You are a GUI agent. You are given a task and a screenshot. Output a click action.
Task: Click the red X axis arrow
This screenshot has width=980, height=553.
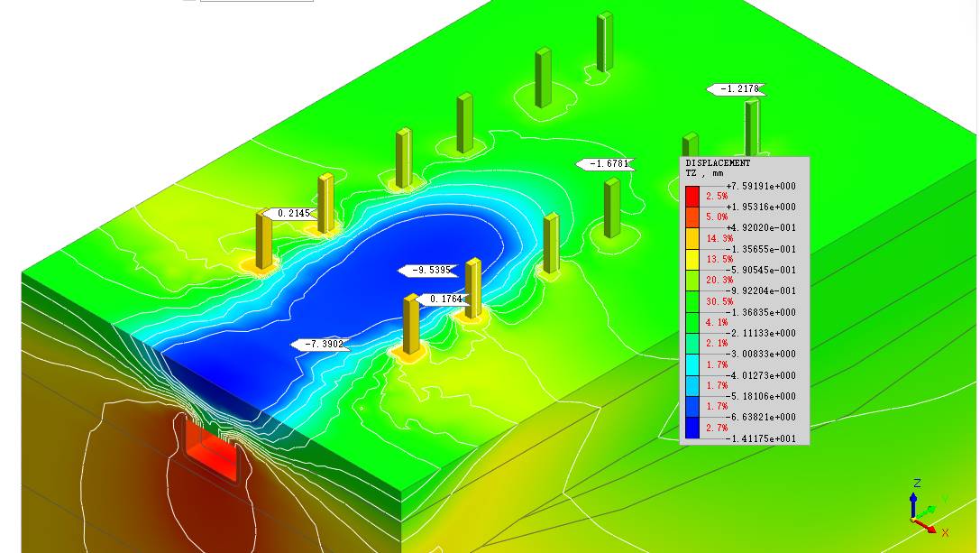(927, 525)
